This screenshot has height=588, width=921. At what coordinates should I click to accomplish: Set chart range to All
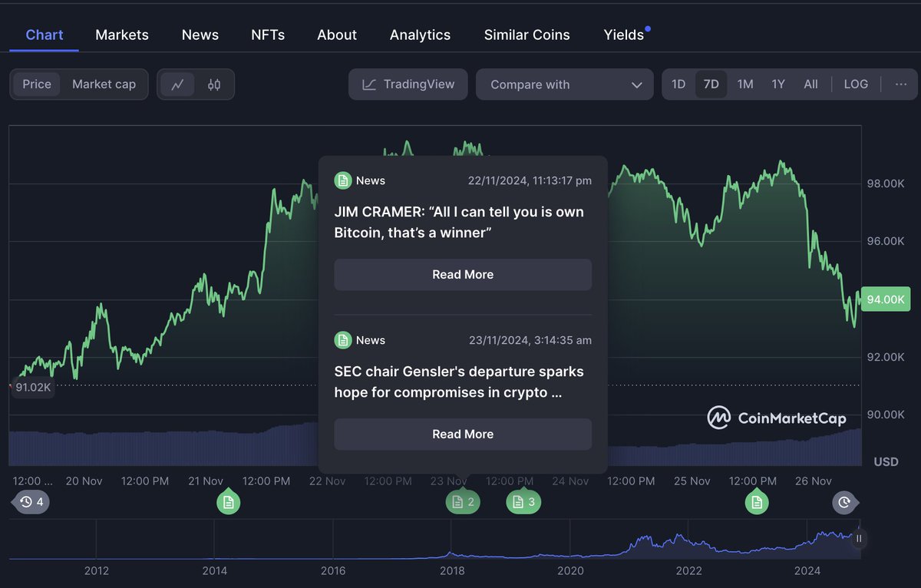[810, 84]
